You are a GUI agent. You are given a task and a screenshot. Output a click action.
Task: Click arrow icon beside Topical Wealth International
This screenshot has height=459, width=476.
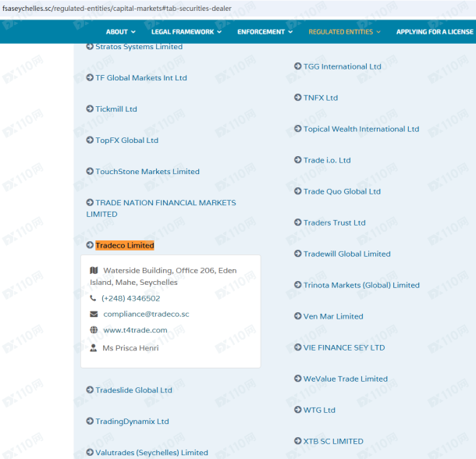coord(298,129)
